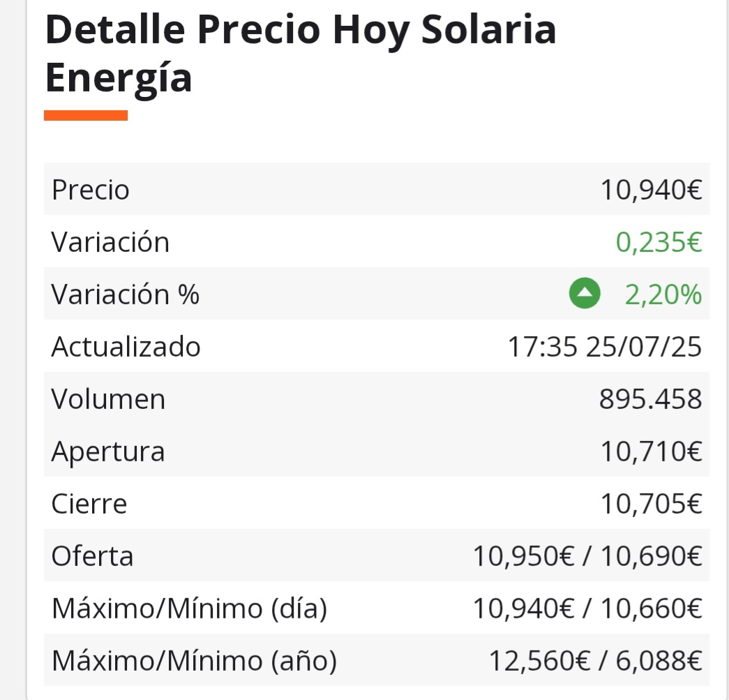Select the Actualizado timestamp 17:35 25/07/25
Image resolution: width=729 pixels, height=700 pixels.
click(x=604, y=347)
